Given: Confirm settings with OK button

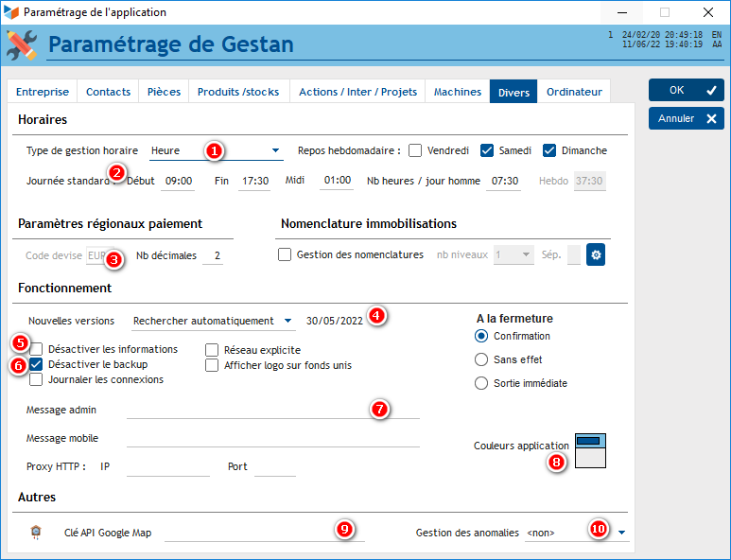Looking at the screenshot, I should click(x=686, y=90).
